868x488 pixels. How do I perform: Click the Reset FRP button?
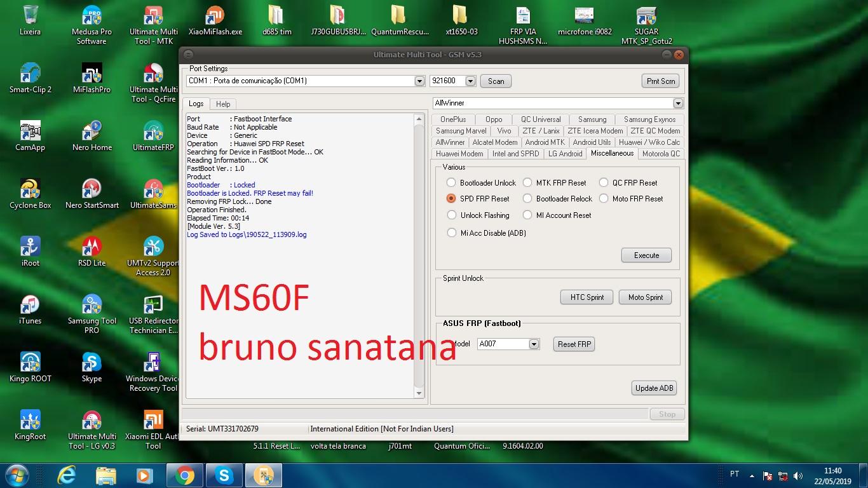tap(574, 344)
